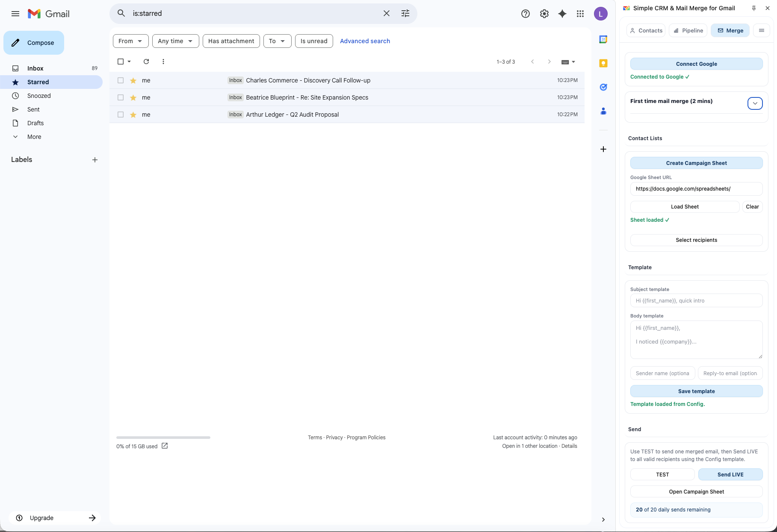Refresh the email list
This screenshot has width=777, height=532.
pos(146,62)
